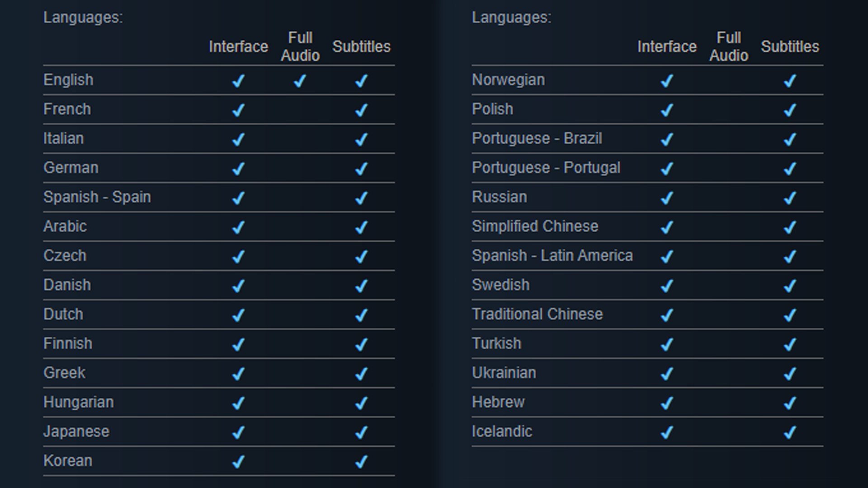Viewport: 868px width, 488px height.
Task: Click the Turkish Interface checkmark
Action: coord(667,344)
